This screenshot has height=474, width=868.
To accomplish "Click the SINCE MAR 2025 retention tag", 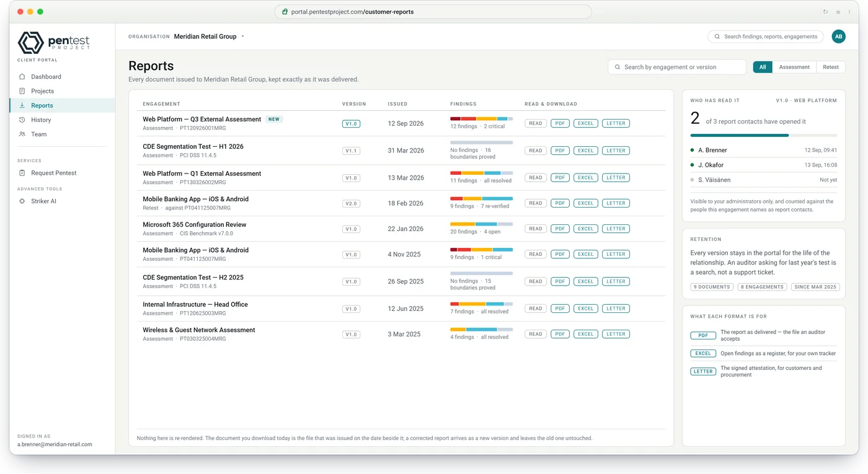I will coord(815,287).
